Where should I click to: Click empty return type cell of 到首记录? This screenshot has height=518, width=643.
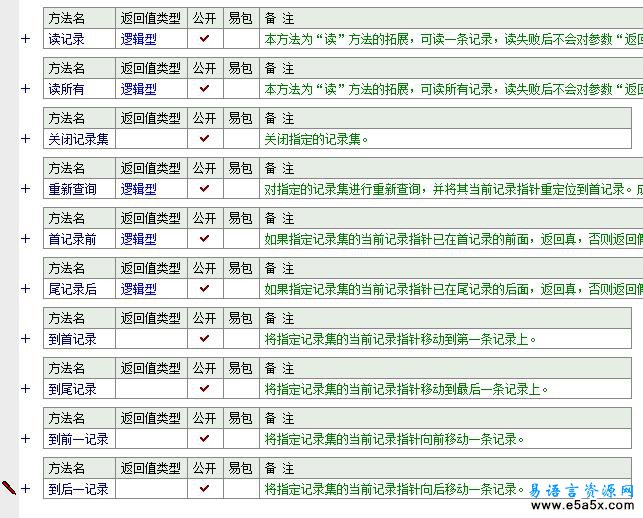[151, 339]
